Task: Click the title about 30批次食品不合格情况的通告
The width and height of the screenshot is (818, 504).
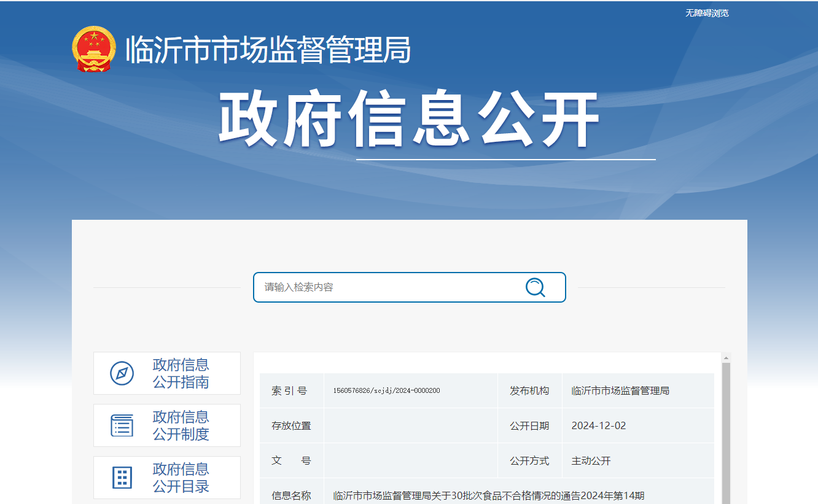Action: click(489, 496)
